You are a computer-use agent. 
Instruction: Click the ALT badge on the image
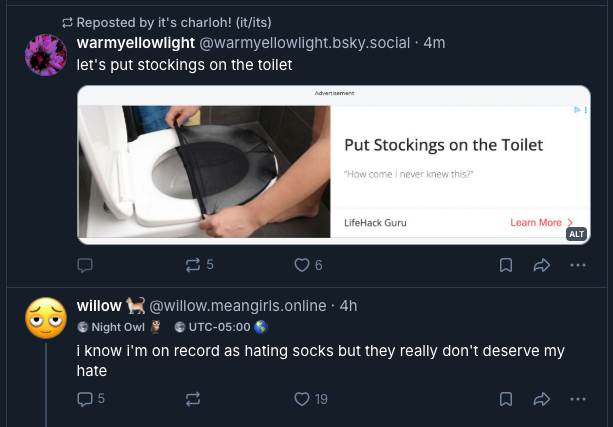click(576, 234)
